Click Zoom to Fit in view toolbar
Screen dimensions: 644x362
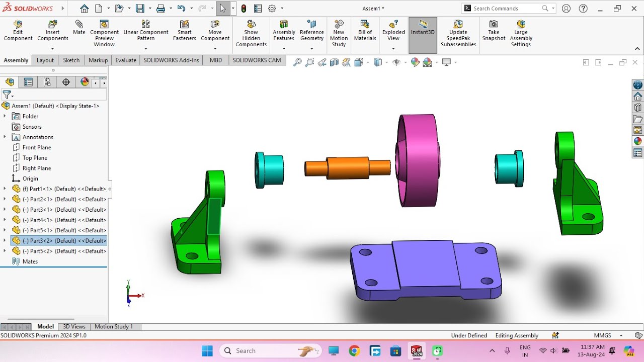[297, 62]
